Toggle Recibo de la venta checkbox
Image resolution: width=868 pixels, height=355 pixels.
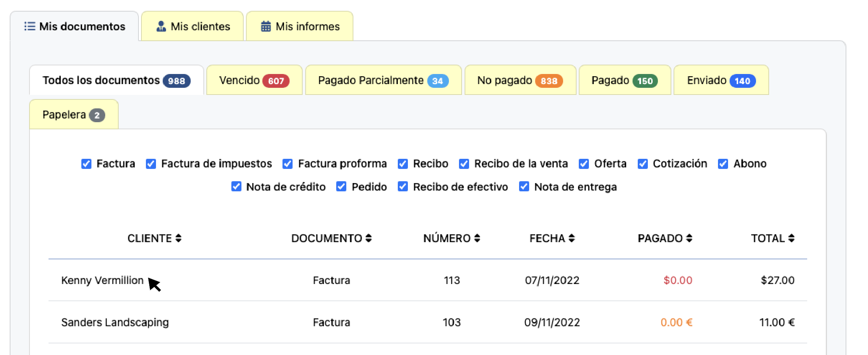coord(464,164)
